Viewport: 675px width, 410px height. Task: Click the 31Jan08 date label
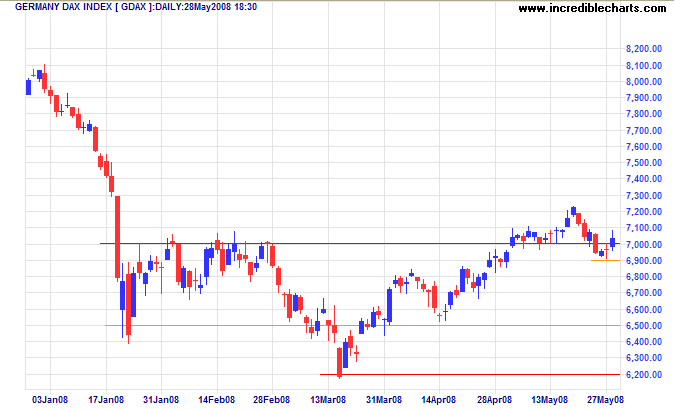161,400
